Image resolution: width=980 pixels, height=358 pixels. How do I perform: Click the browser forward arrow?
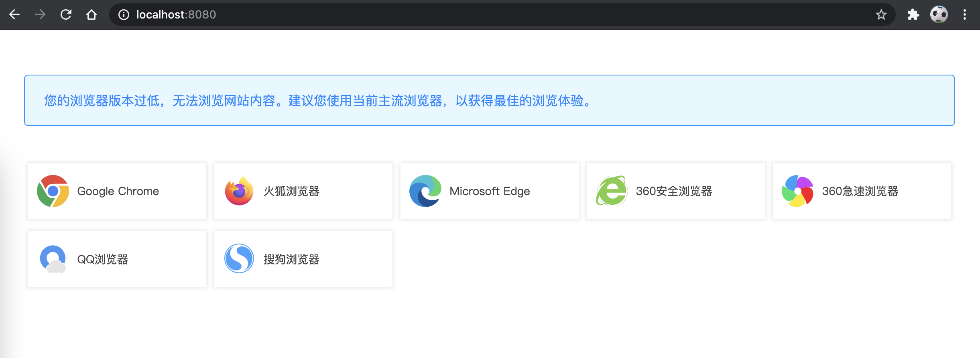pyautogui.click(x=40, y=15)
